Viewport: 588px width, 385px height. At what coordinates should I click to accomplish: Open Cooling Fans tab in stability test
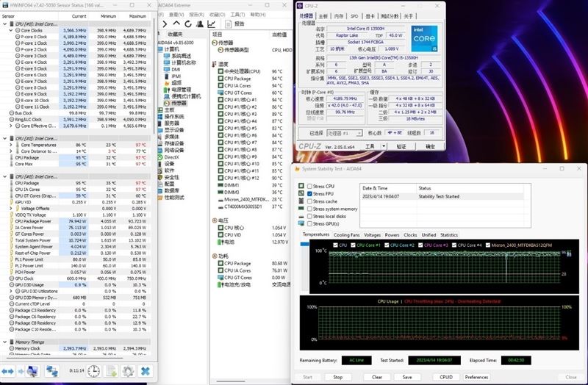(x=346, y=235)
